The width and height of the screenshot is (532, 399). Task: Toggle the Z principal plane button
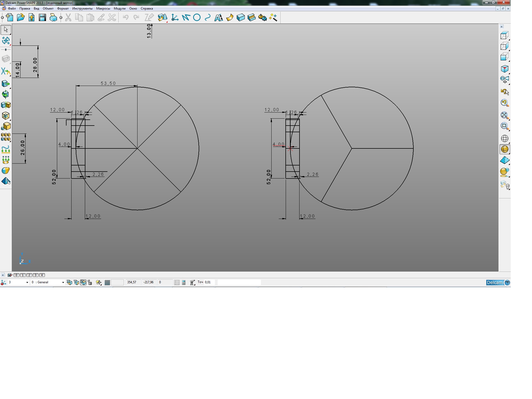point(83,282)
